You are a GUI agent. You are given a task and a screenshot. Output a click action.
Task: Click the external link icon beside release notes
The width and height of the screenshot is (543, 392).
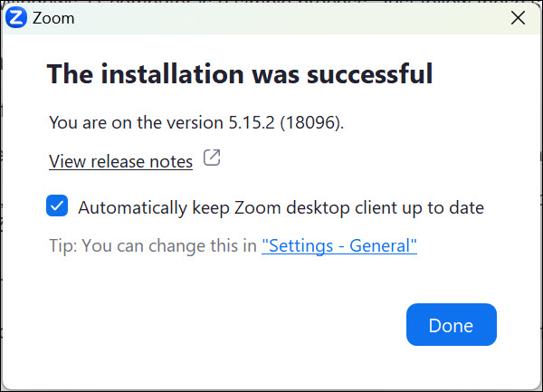(212, 159)
